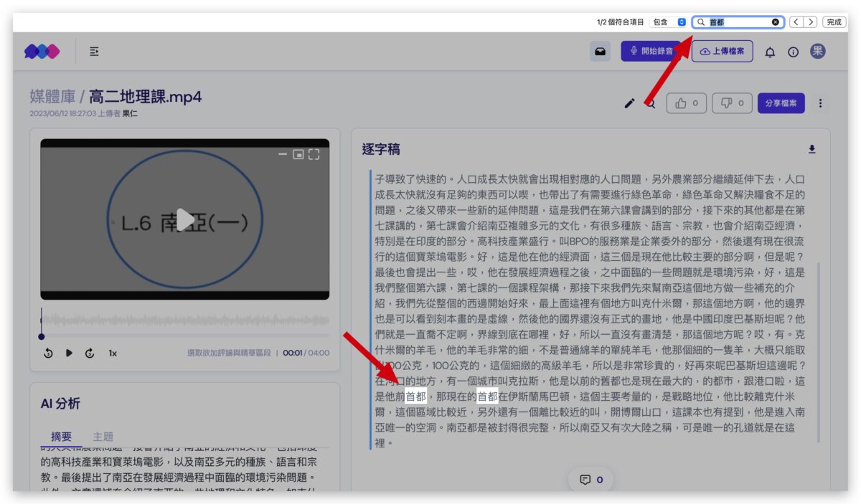Click the first highlighted 首都 match

415,396
